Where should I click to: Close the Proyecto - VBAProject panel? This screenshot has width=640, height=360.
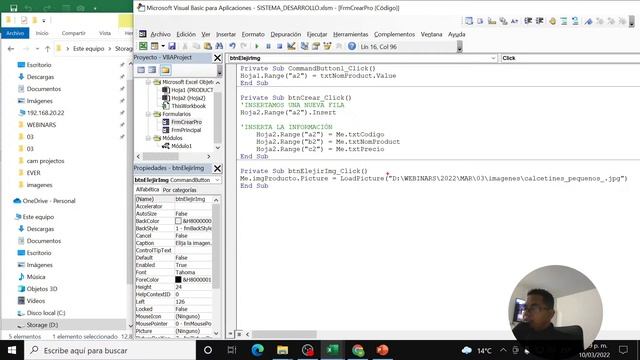[218, 58]
